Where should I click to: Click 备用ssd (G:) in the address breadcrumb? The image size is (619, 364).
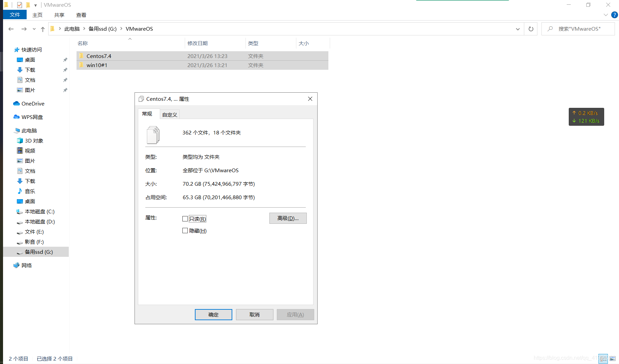pyautogui.click(x=102, y=29)
